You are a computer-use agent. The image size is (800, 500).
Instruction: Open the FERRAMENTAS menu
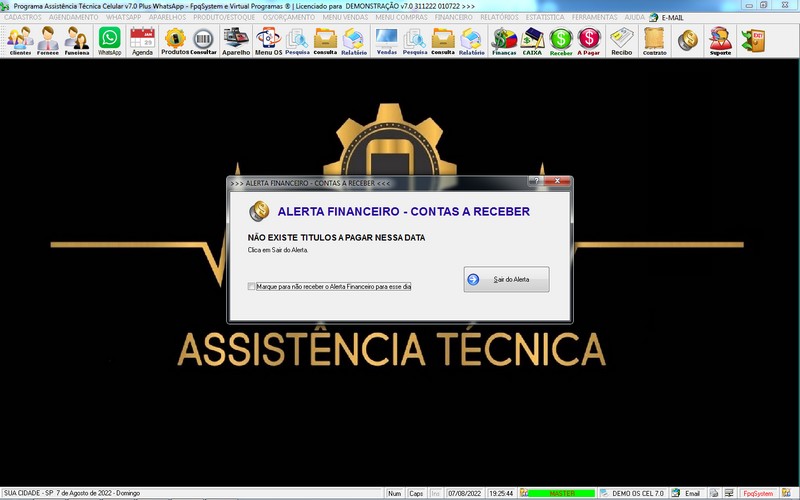click(x=594, y=17)
